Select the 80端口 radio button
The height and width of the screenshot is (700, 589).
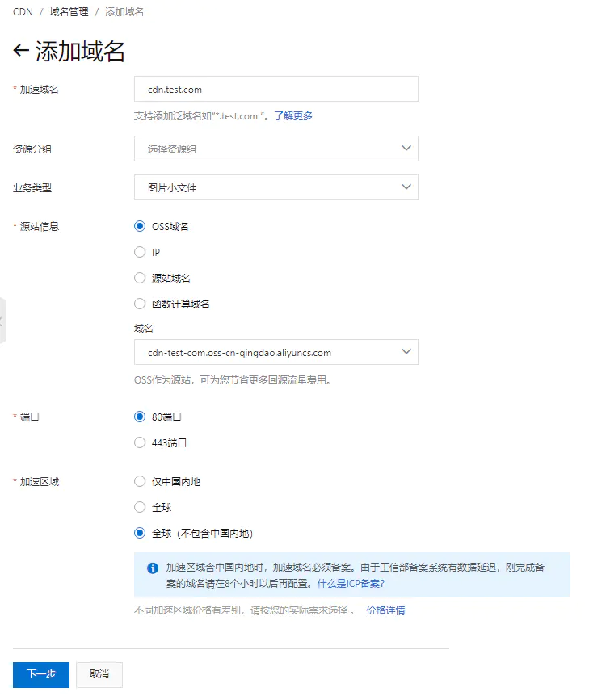[x=140, y=417]
